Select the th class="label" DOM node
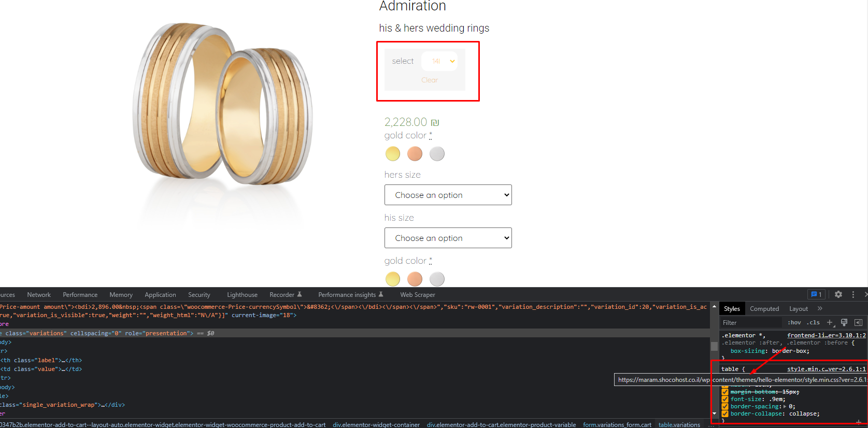 [41, 360]
